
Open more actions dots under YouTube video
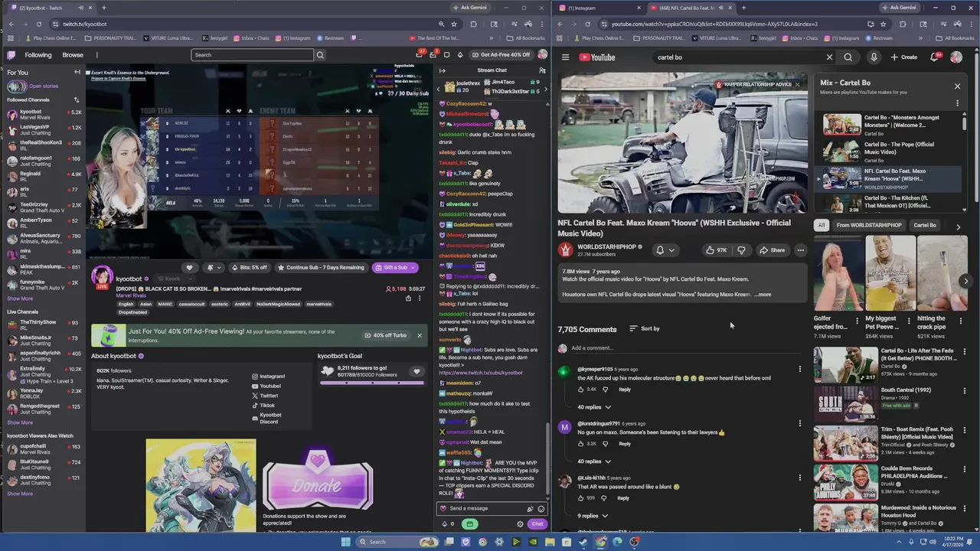click(x=801, y=250)
